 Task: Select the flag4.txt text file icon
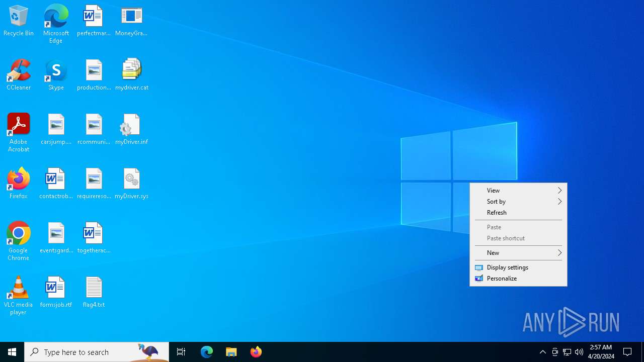(x=94, y=293)
